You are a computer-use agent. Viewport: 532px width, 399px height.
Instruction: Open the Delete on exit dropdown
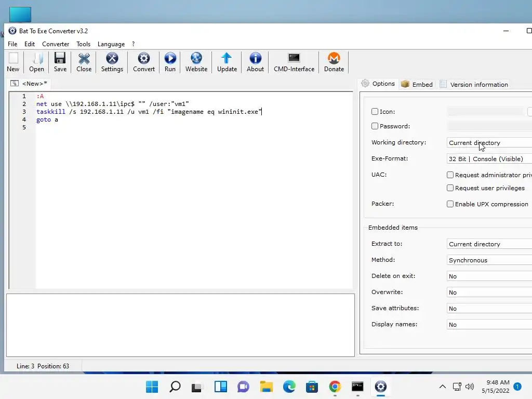coord(489,276)
